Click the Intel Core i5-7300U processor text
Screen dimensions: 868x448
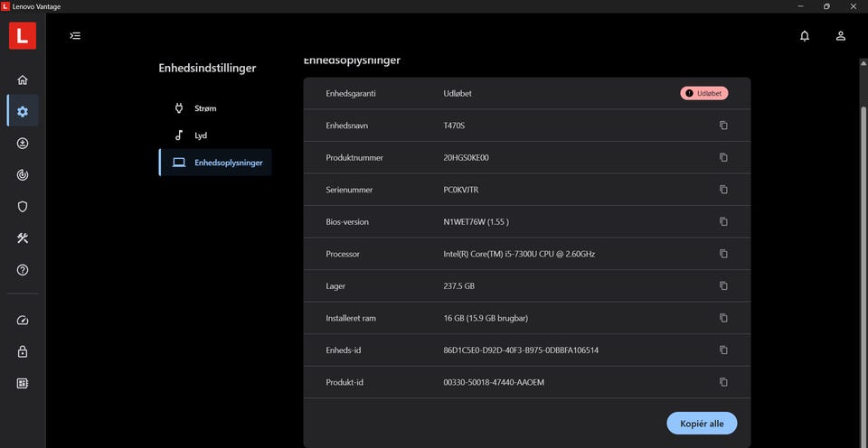[x=519, y=254]
